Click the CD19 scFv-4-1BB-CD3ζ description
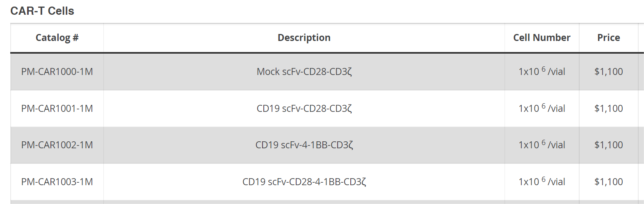This screenshot has width=644, height=204. pyautogui.click(x=304, y=145)
